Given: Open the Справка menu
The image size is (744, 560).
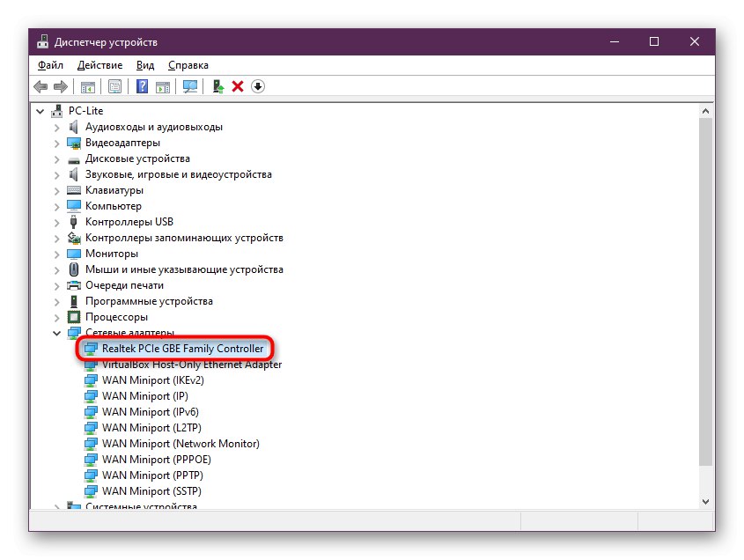Looking at the screenshot, I should click(x=188, y=65).
